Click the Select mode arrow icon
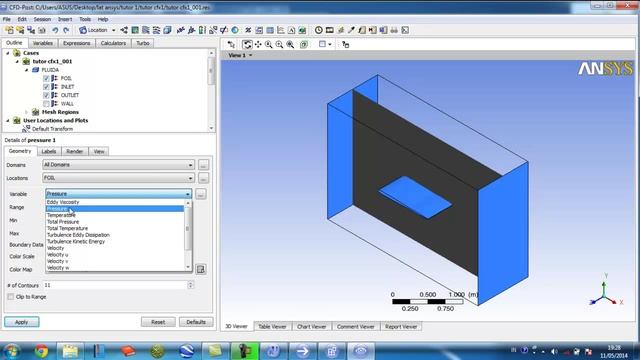The image size is (640, 360). (x=231, y=44)
